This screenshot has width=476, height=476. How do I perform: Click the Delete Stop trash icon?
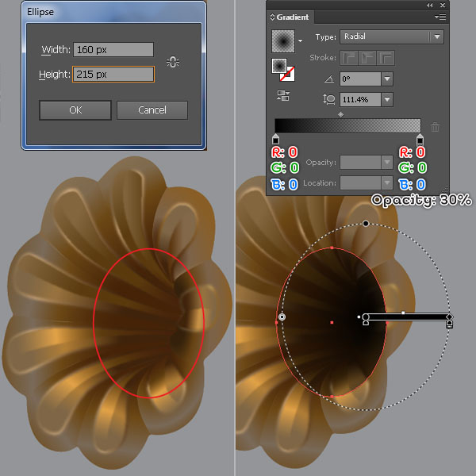(x=435, y=127)
